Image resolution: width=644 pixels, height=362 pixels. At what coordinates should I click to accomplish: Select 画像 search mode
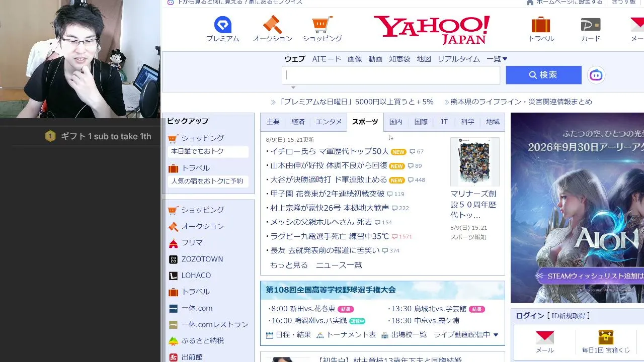[x=355, y=59]
